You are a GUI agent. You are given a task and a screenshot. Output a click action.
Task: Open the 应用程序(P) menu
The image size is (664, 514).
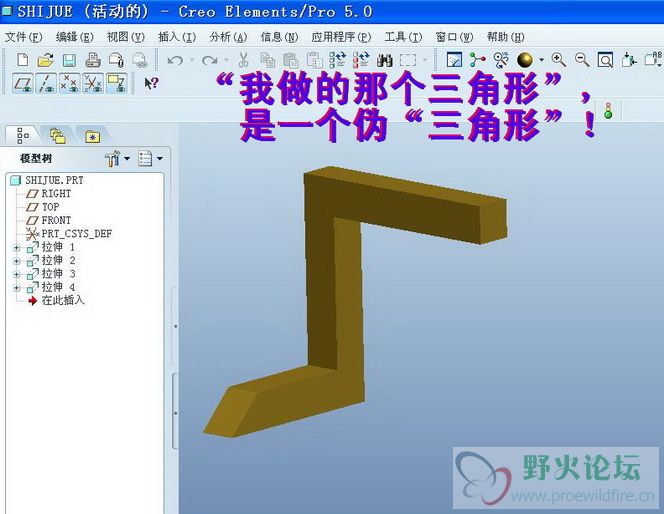[x=341, y=37]
